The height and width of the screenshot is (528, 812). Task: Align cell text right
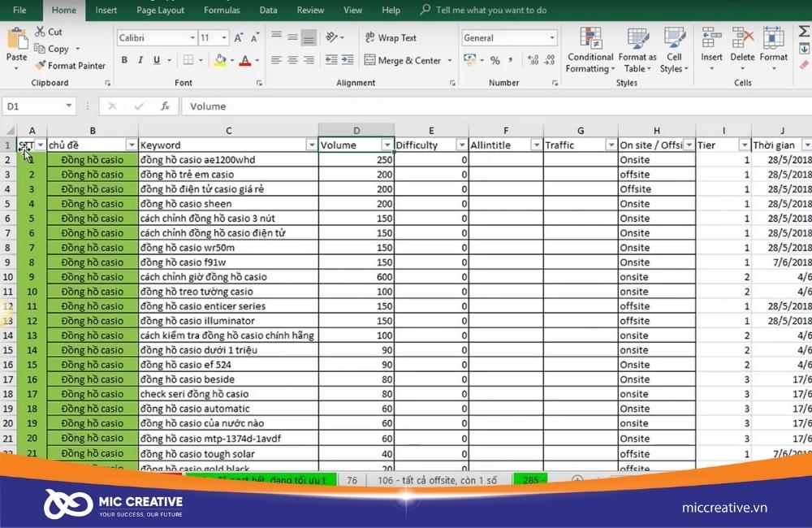(x=309, y=60)
